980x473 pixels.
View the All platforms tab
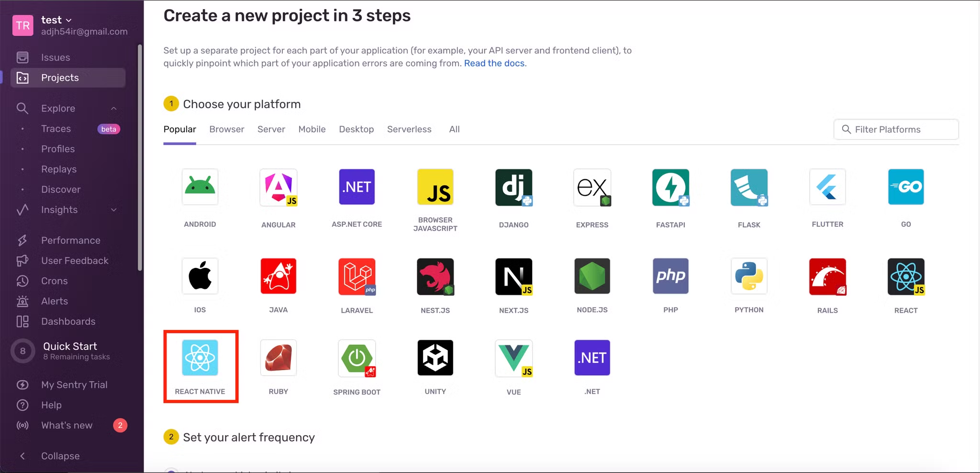455,129
